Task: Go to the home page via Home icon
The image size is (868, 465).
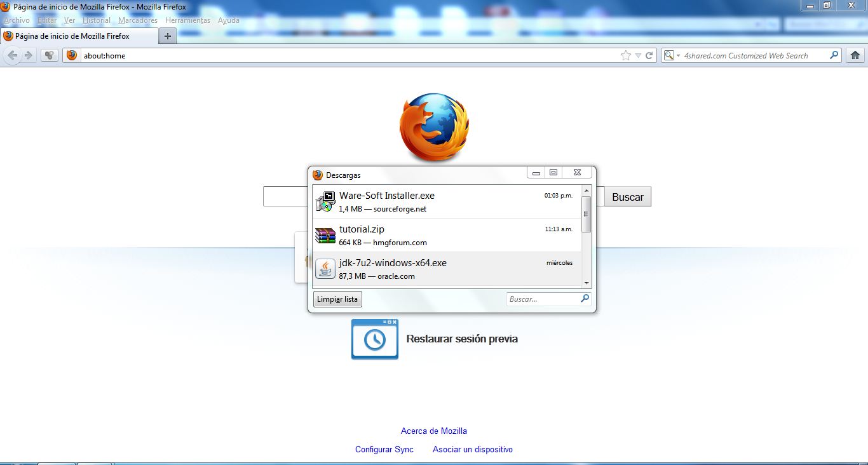Action: (855, 55)
